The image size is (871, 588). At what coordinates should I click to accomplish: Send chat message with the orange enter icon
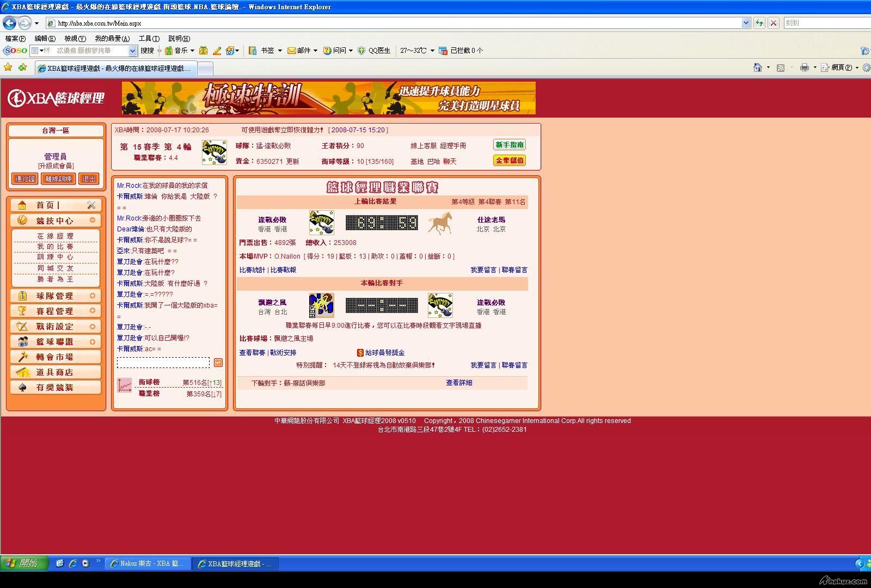click(x=218, y=363)
